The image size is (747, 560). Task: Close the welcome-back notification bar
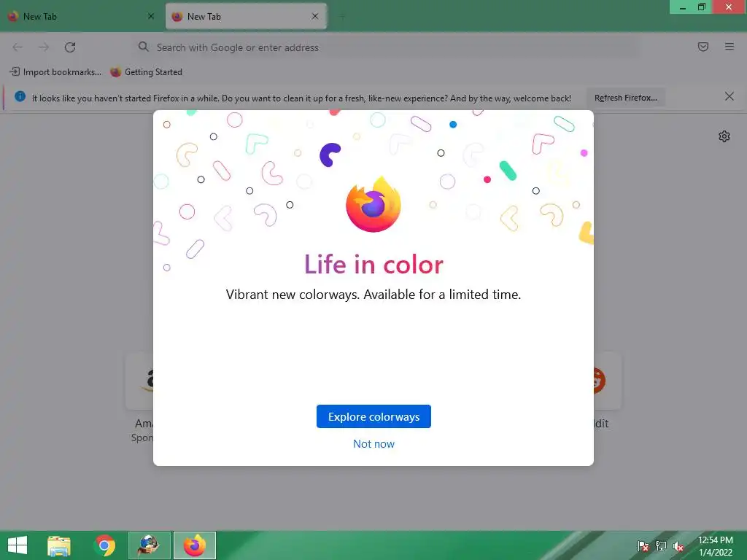click(729, 97)
